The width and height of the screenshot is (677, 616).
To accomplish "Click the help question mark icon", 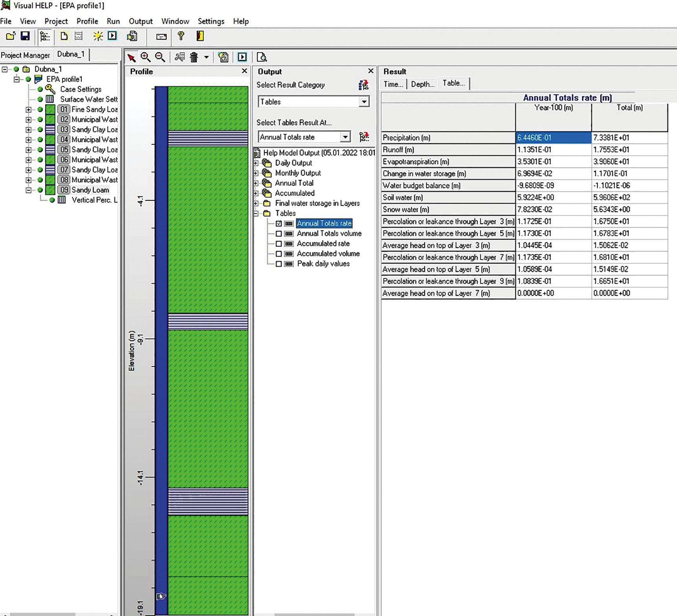I will 181,36.
